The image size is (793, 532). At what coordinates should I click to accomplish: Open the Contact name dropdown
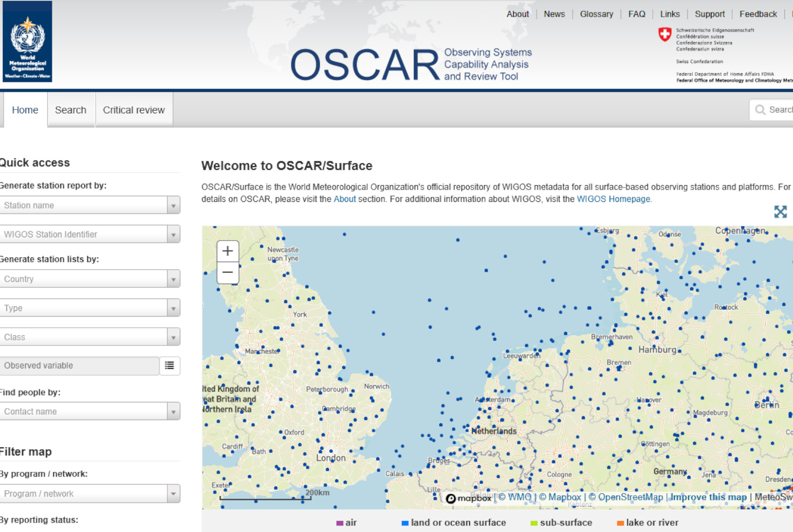[x=89, y=411]
